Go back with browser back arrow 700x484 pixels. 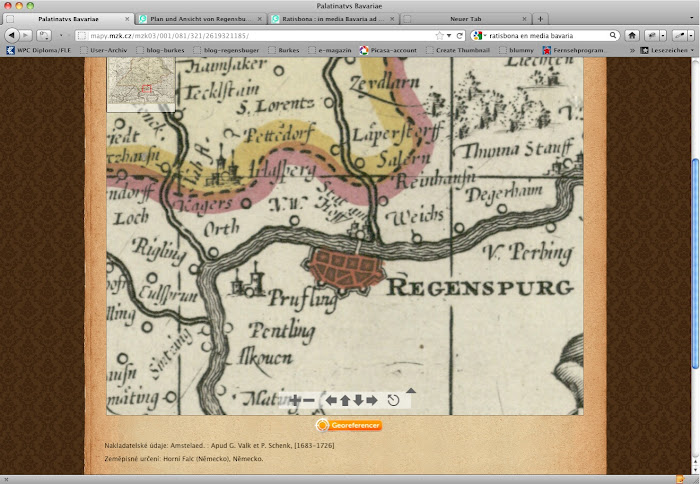[12, 35]
